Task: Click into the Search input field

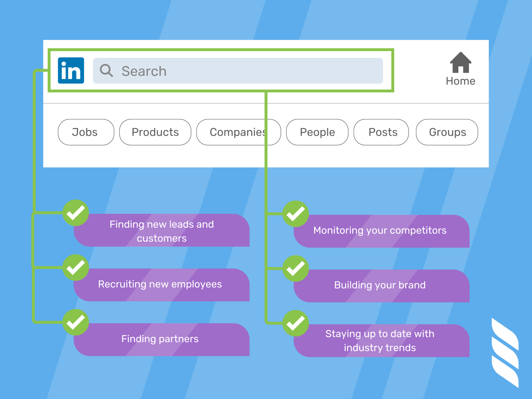Action: tap(247, 71)
